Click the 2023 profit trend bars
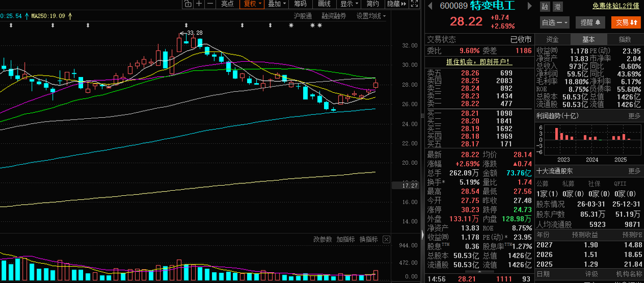The height and width of the screenshot is (283, 644). tap(564, 135)
